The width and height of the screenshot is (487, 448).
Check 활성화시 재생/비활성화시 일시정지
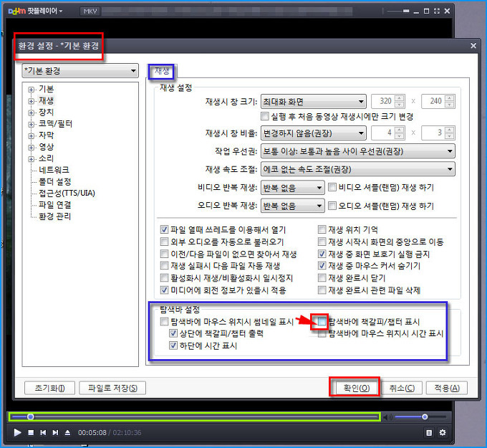pyautogui.click(x=164, y=278)
